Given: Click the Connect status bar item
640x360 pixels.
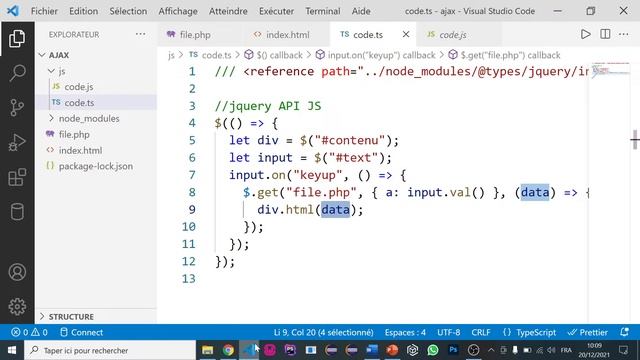Looking at the screenshot, I should (81, 332).
